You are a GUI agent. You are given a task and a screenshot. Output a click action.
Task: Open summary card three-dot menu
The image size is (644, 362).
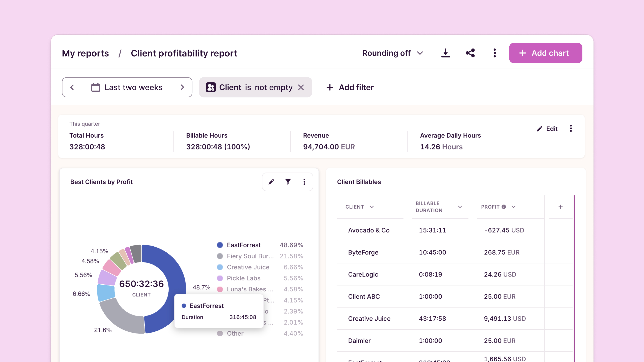(x=571, y=129)
